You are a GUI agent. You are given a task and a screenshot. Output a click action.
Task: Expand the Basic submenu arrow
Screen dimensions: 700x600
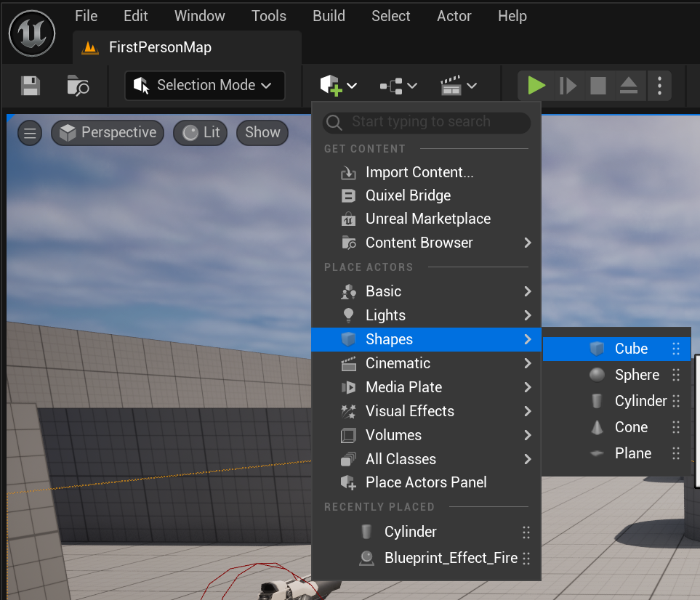pyautogui.click(x=528, y=291)
